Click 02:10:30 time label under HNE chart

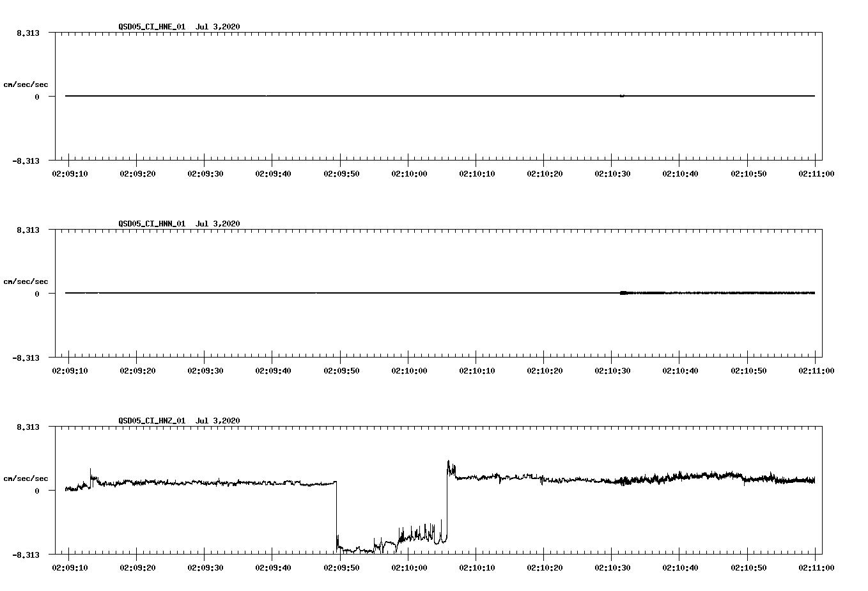[612, 173]
